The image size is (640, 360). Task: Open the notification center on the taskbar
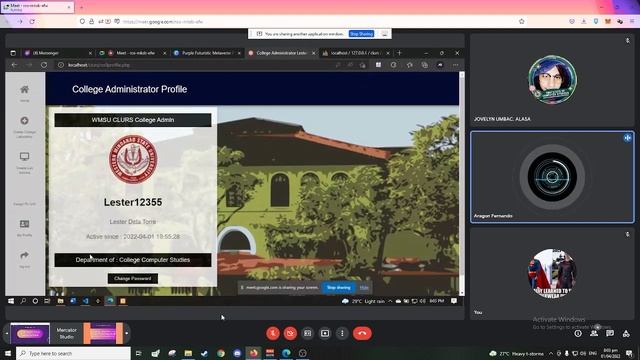point(629,353)
